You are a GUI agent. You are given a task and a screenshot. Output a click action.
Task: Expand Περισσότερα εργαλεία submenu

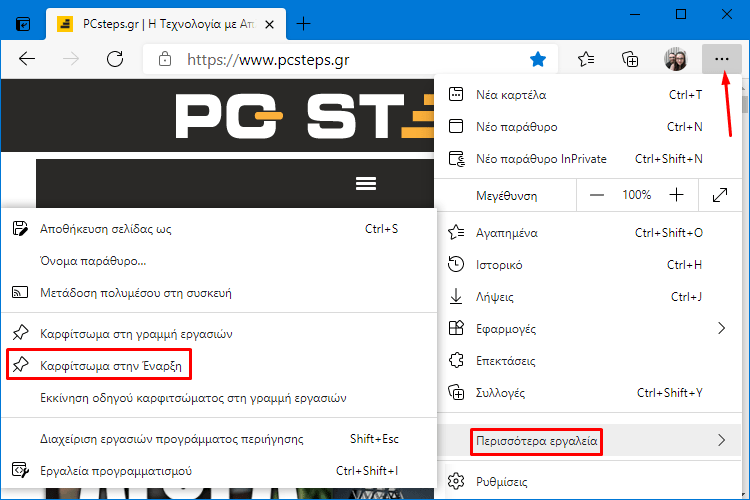pyautogui.click(x=587, y=441)
